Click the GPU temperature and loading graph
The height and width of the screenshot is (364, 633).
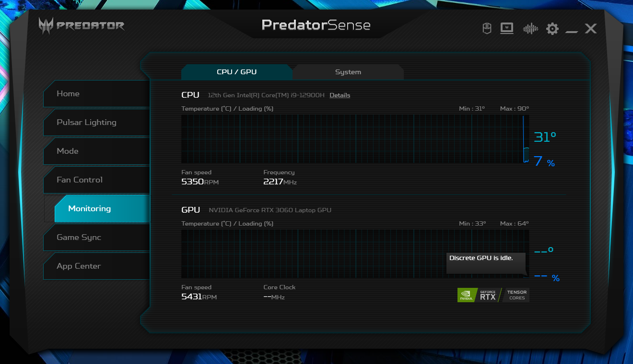point(355,254)
